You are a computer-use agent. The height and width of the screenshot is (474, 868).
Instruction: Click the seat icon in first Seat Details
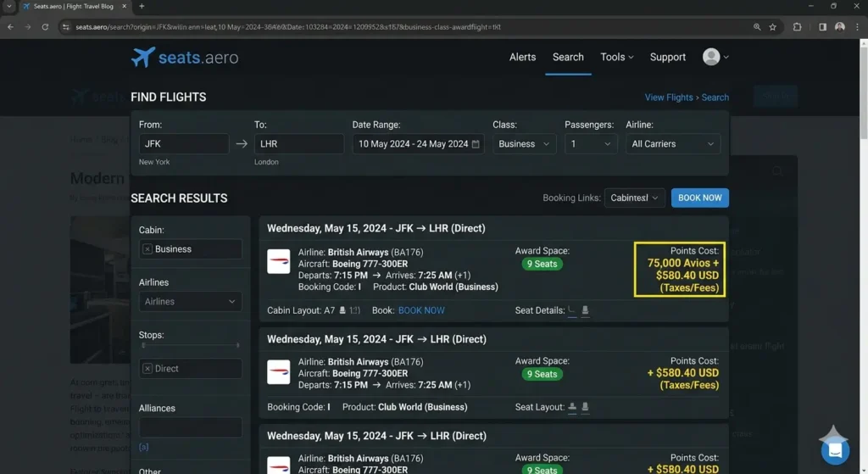coord(585,310)
